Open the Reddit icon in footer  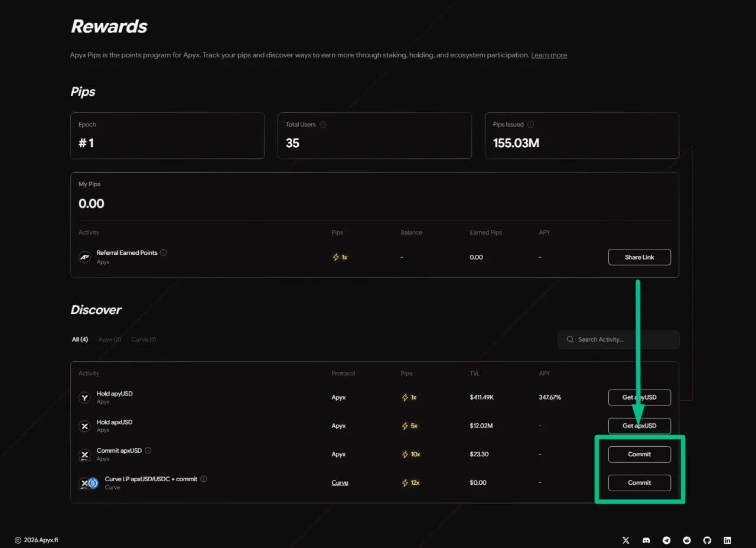[x=687, y=540]
